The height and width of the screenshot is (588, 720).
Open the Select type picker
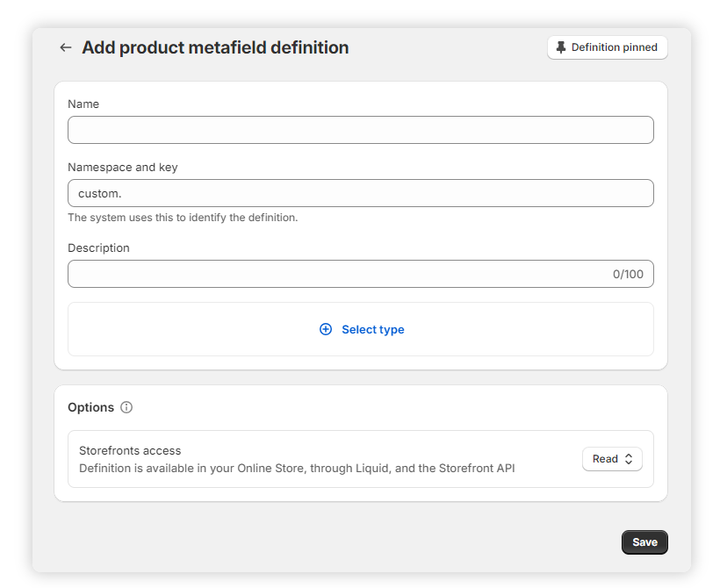[x=372, y=329]
